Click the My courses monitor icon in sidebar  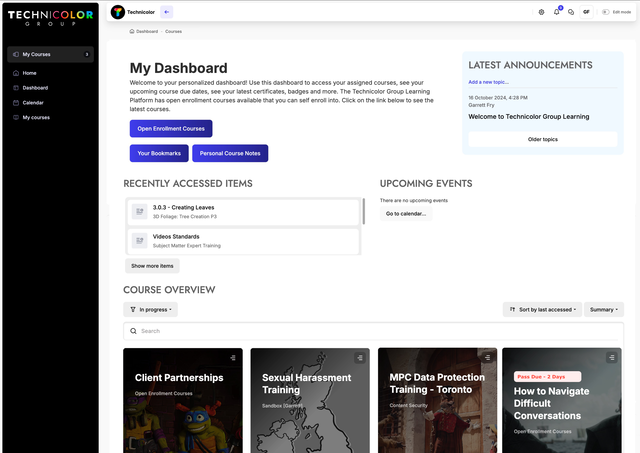pos(16,118)
